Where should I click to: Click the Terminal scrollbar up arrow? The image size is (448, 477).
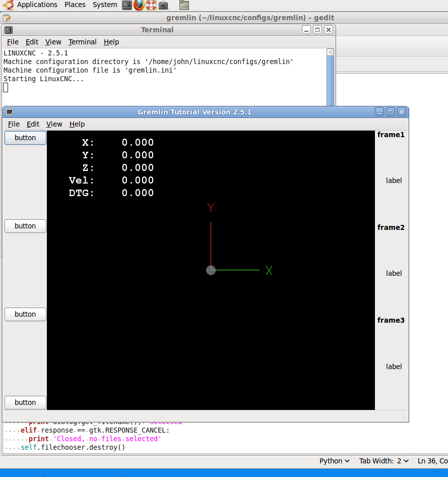(330, 52)
